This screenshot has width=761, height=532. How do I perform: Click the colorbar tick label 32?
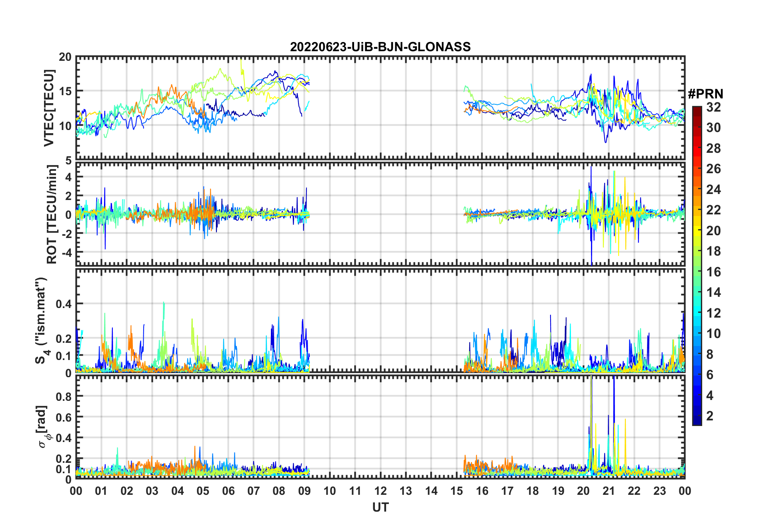(x=713, y=107)
